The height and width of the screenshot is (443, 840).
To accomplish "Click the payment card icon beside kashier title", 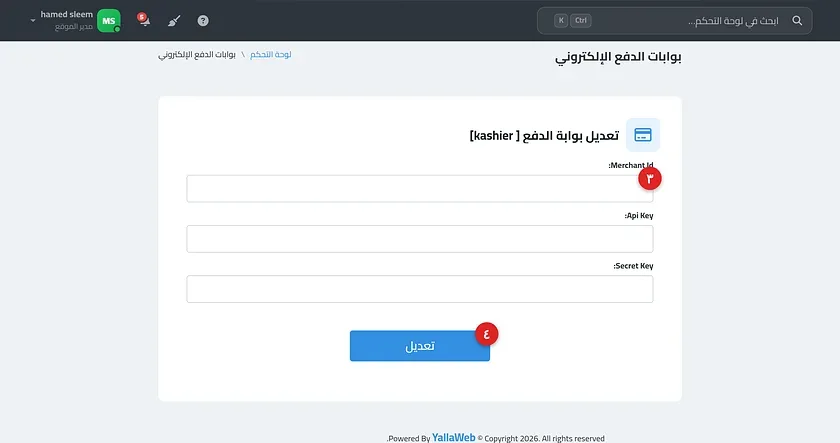I will pos(643,135).
